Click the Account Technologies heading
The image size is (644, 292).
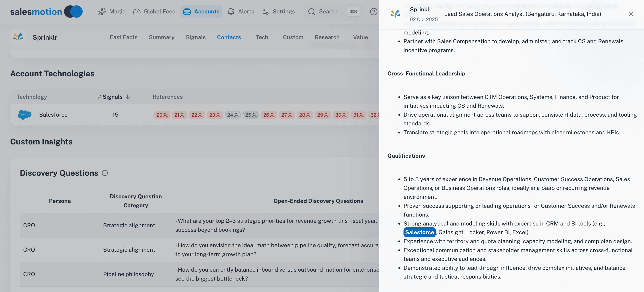tap(52, 73)
